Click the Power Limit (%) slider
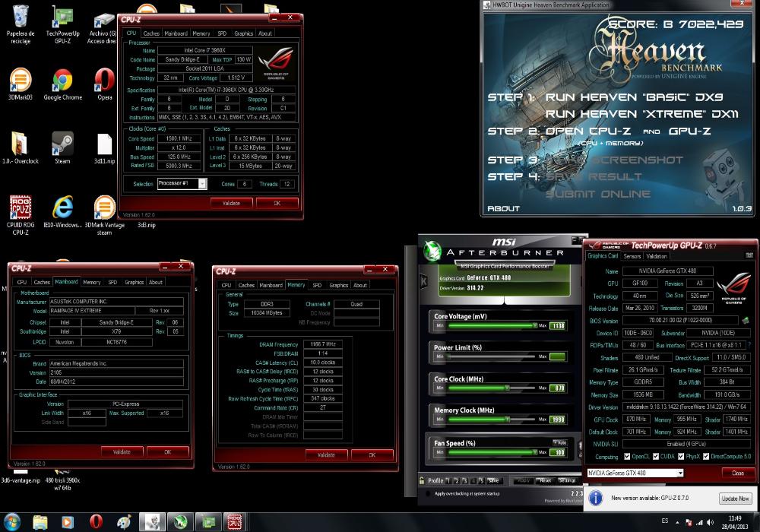This screenshot has width=760, height=532. pos(493,356)
